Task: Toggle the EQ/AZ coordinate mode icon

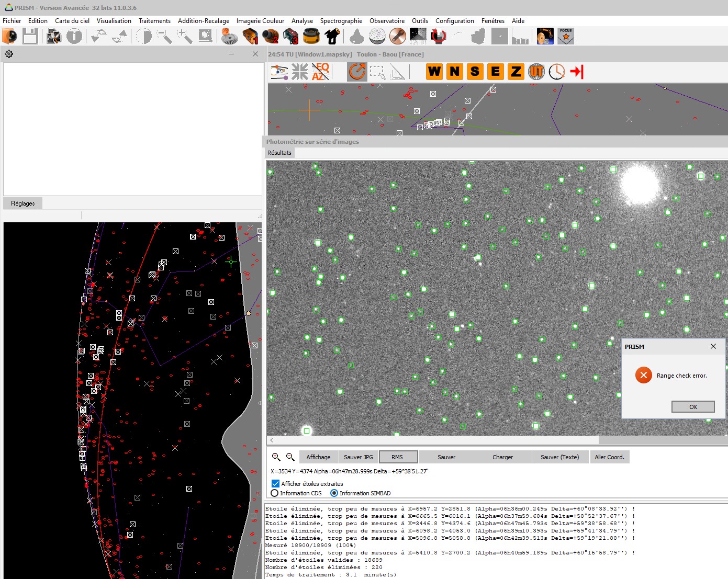Action: pos(320,72)
